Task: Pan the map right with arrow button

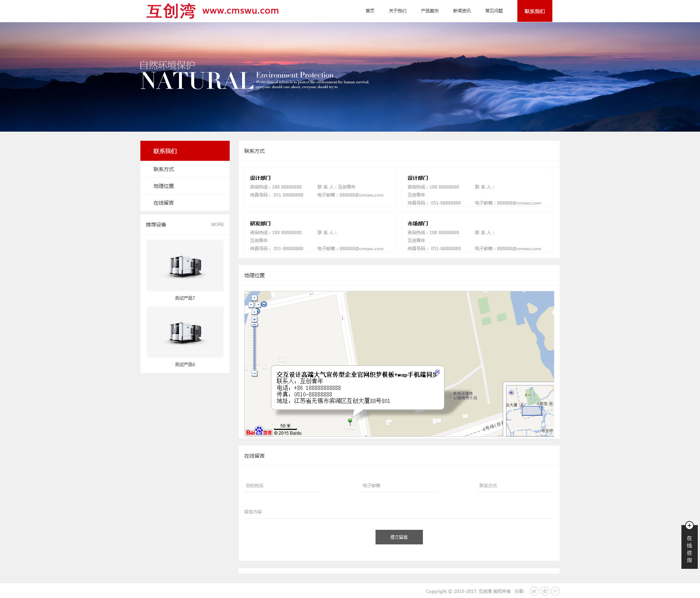Action: [x=258, y=304]
